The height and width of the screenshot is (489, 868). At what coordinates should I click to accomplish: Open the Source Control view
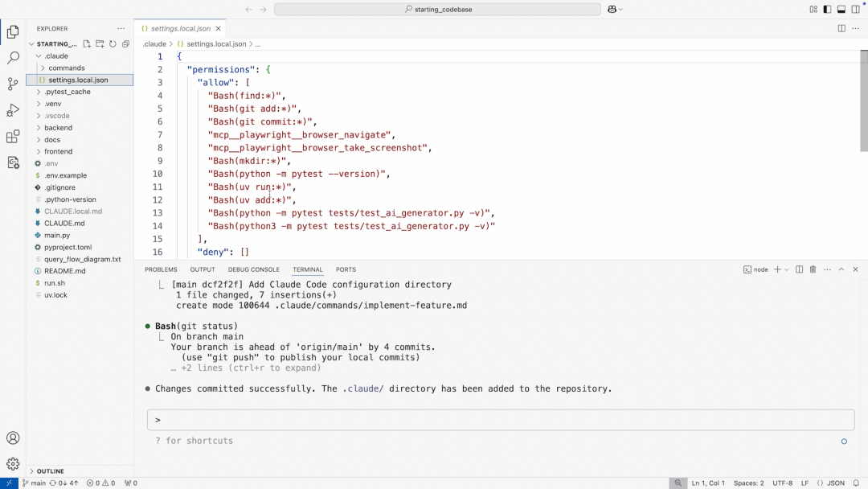coord(13,84)
